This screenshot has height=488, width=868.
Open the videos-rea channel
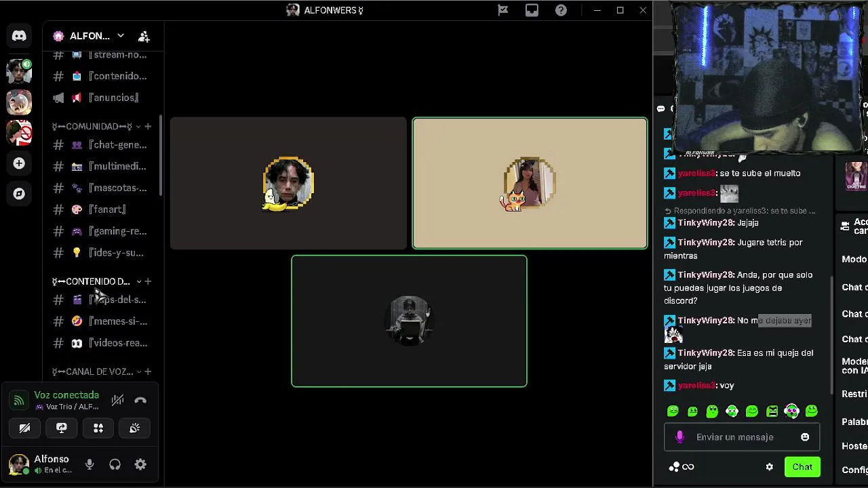tap(102, 343)
